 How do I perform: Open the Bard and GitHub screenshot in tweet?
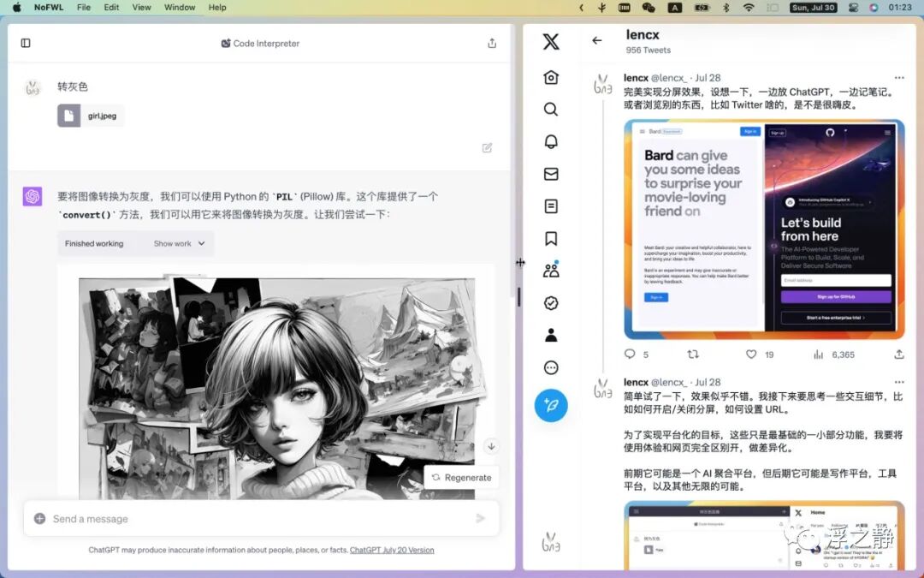(x=764, y=229)
